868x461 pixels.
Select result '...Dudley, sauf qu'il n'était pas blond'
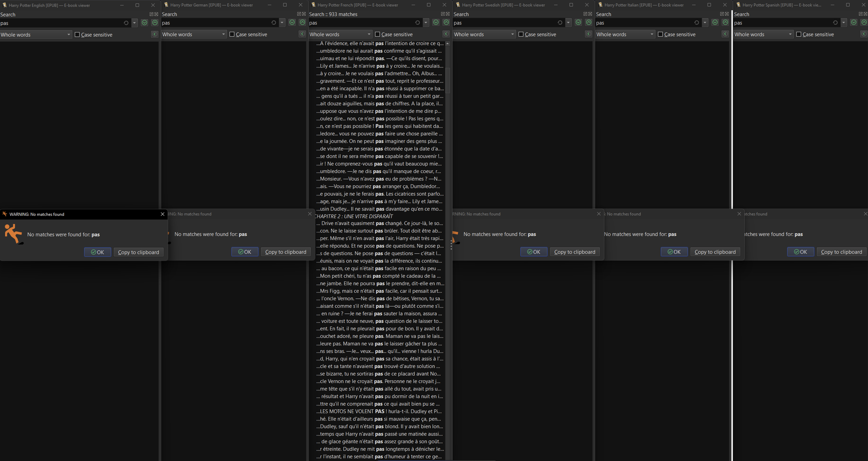[380, 426]
